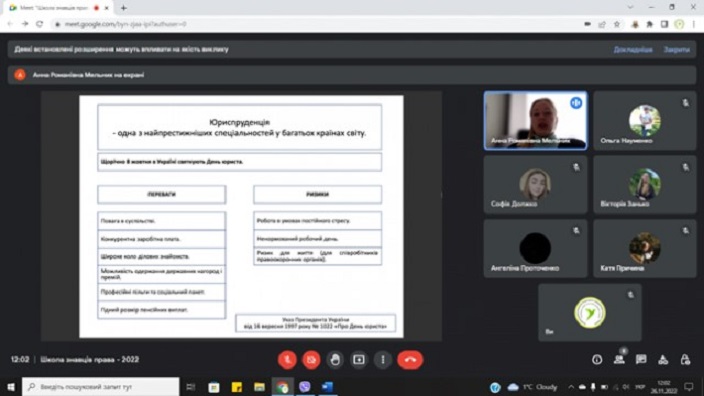
Task: Switch the УКР input language indicator
Action: pos(640,387)
